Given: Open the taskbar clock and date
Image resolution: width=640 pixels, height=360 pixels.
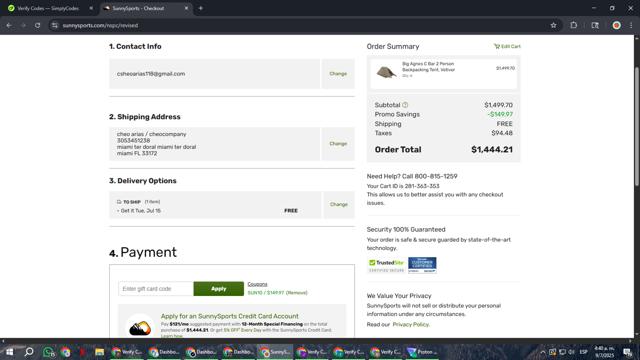Looking at the screenshot, I should (604, 352).
